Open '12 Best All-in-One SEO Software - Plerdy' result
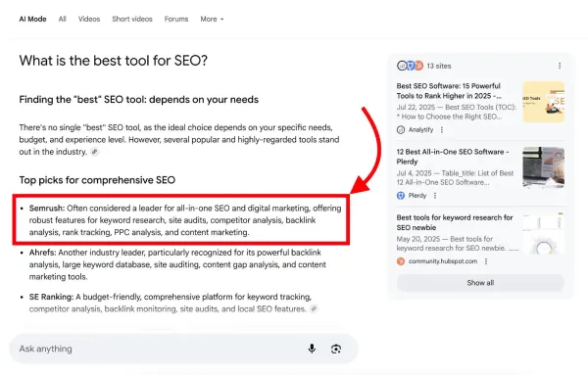The width and height of the screenshot is (588, 375). pyautogui.click(x=453, y=157)
